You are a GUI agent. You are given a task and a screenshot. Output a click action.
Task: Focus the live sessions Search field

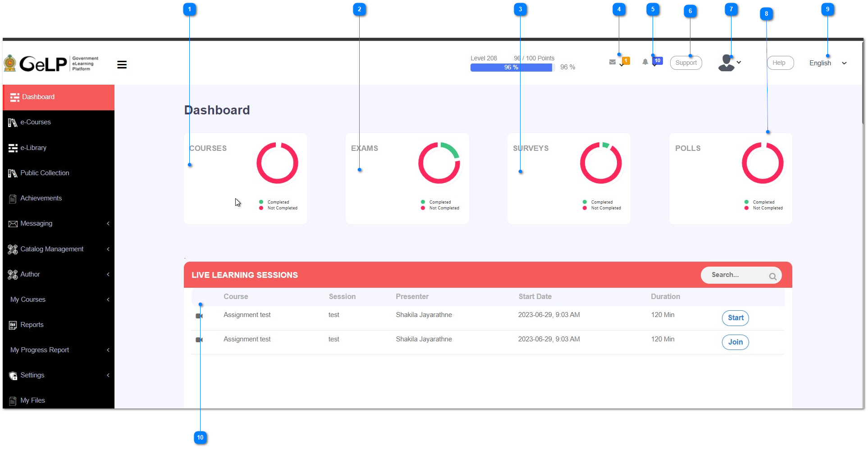coord(741,275)
